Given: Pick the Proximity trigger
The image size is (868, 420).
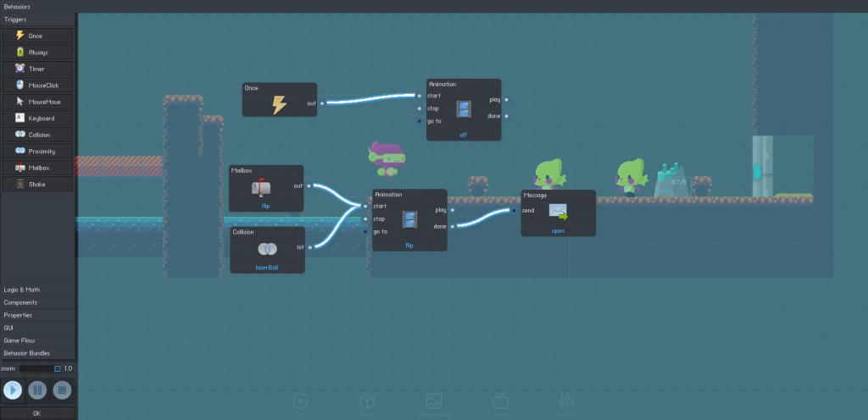Looking at the screenshot, I should [x=37, y=151].
